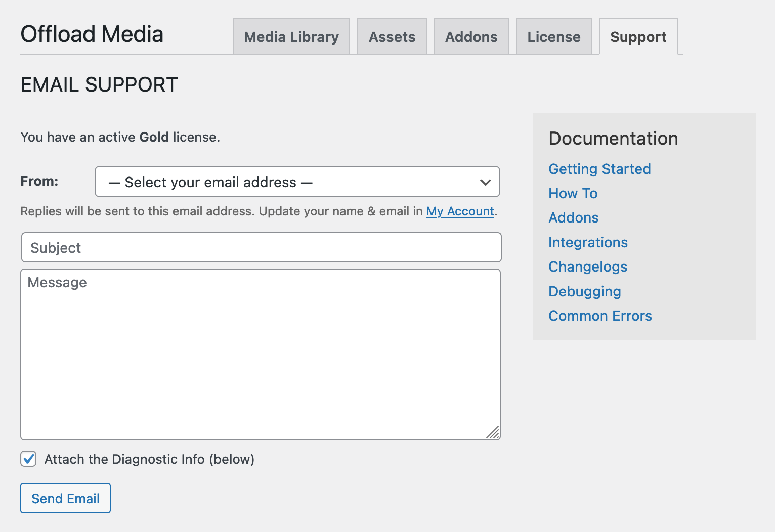Image resolution: width=775 pixels, height=532 pixels.
Task: Click the Documentation panel heading
Action: coord(614,138)
